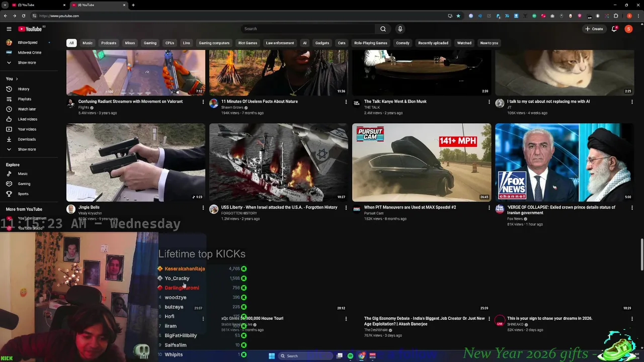Bookmark page with star icon
This screenshot has height=362, width=644.
[x=458, y=16]
